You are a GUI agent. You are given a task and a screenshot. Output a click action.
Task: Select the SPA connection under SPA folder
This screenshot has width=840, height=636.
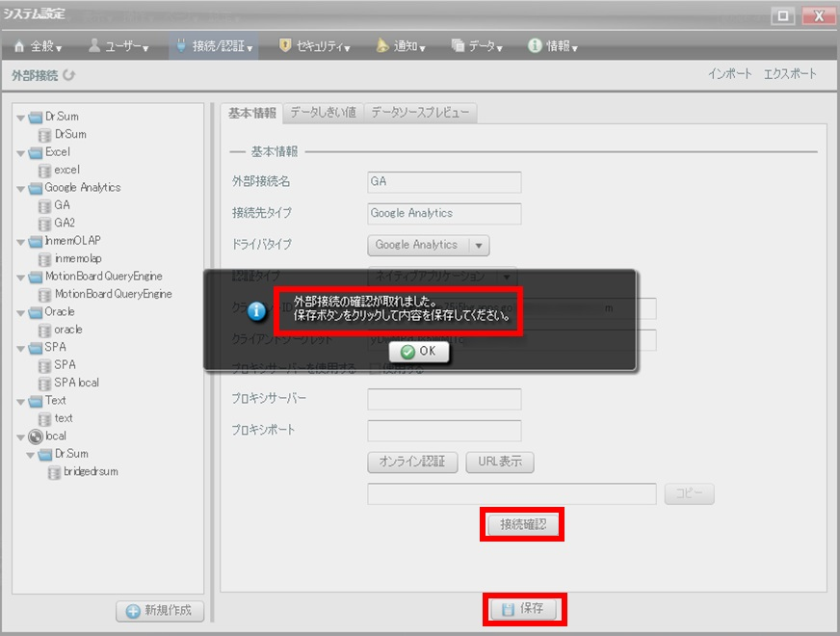(65, 365)
